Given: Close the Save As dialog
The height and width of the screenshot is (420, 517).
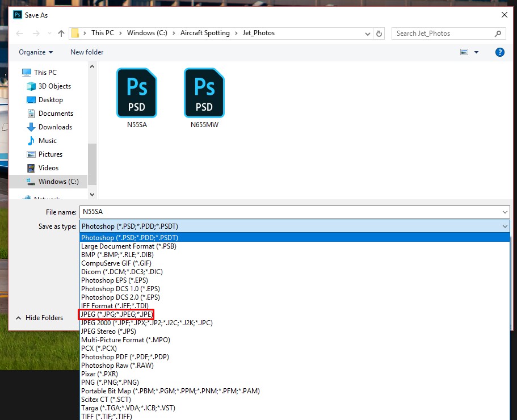Looking at the screenshot, I should tap(504, 15).
